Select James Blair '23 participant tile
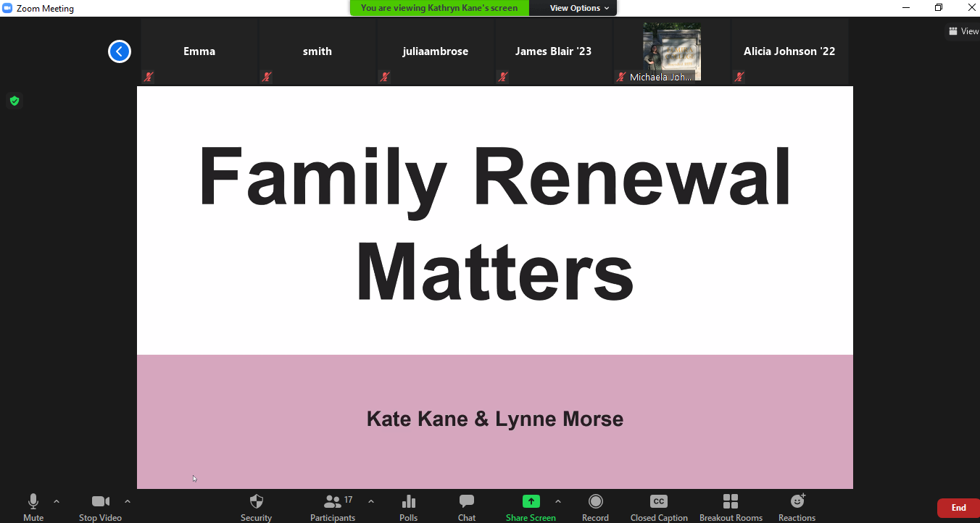The width and height of the screenshot is (980, 523). 554,52
